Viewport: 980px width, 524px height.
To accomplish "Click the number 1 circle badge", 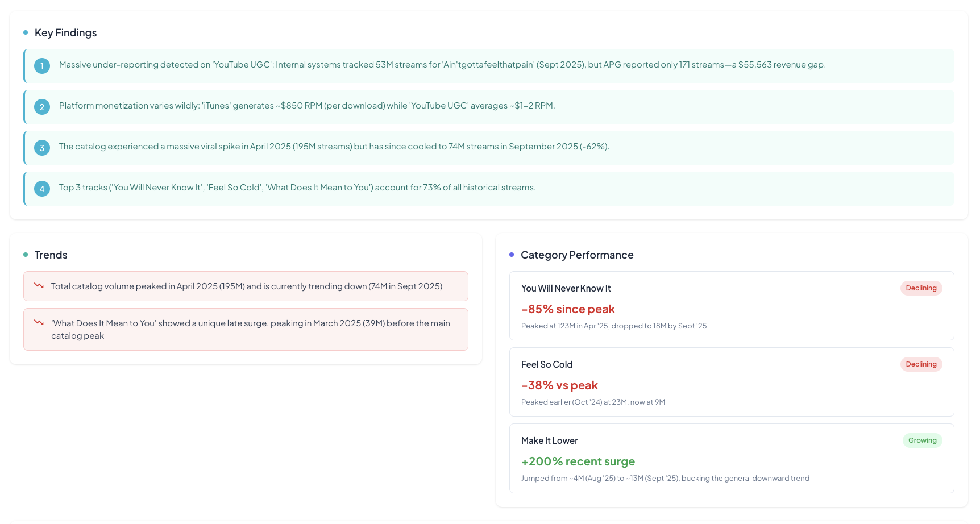I will (42, 66).
